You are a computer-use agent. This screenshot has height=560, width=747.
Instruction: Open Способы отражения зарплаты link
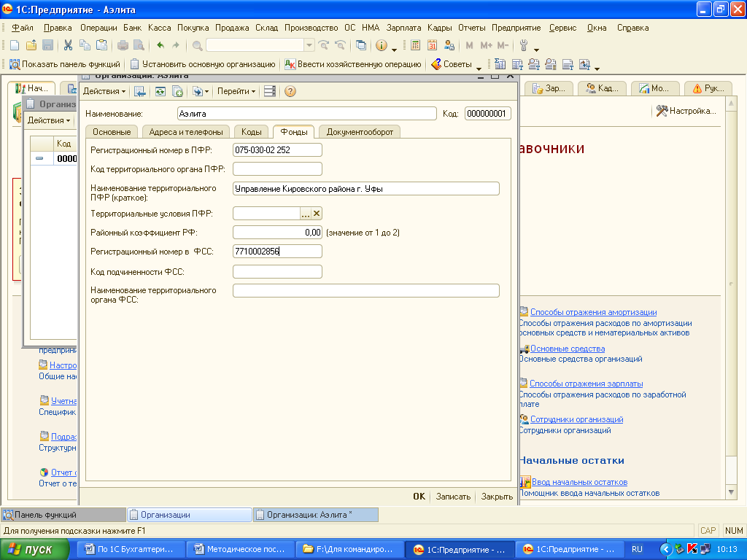click(x=586, y=384)
